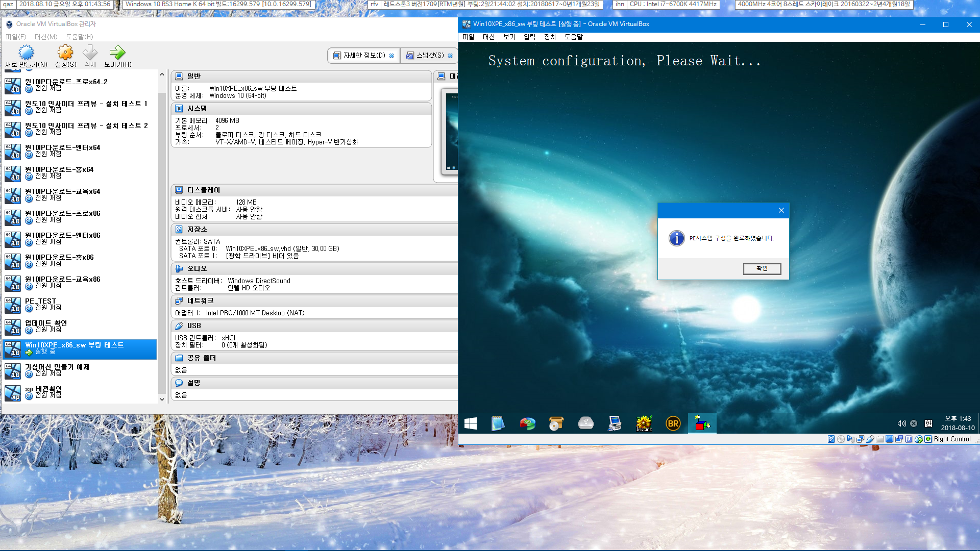Open Help (도움말(H)) menu in Manager
This screenshot has height=551, width=980.
click(80, 37)
